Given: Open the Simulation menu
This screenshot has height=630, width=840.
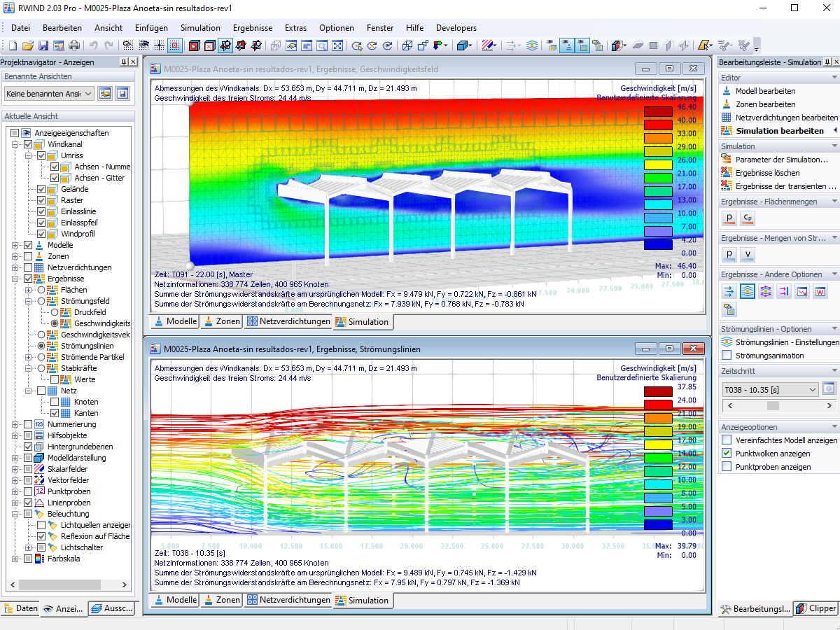Looking at the screenshot, I should [x=200, y=28].
